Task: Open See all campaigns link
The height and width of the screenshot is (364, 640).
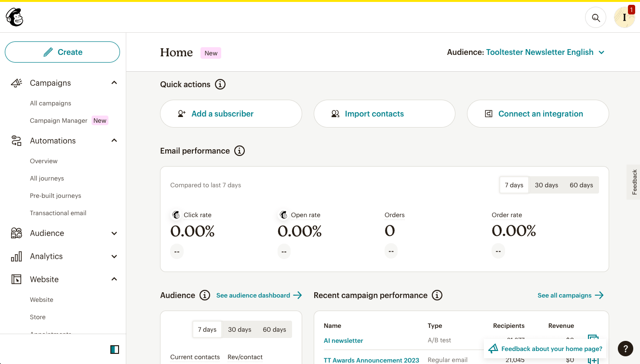Action: [x=571, y=295]
